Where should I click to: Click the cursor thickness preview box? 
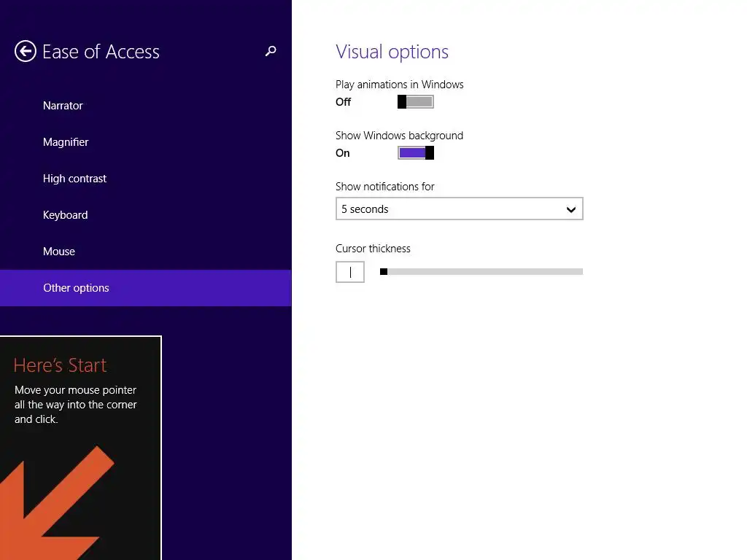click(x=350, y=272)
